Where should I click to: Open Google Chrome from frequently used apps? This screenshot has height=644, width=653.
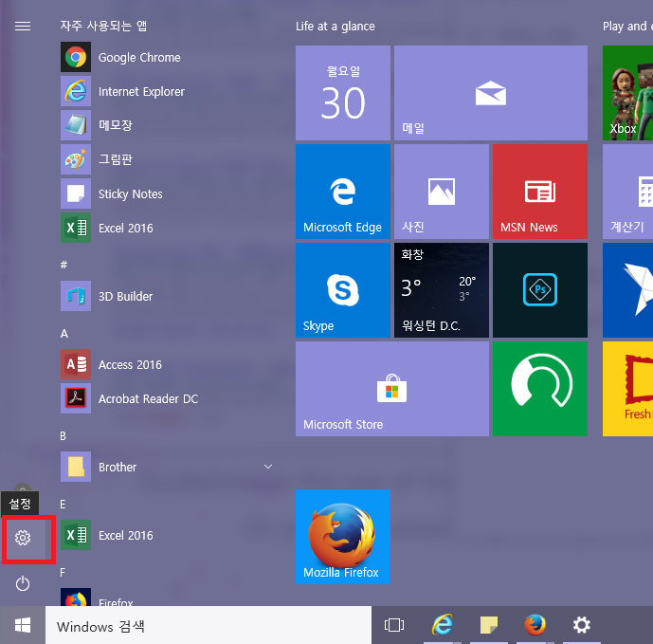tap(167, 57)
